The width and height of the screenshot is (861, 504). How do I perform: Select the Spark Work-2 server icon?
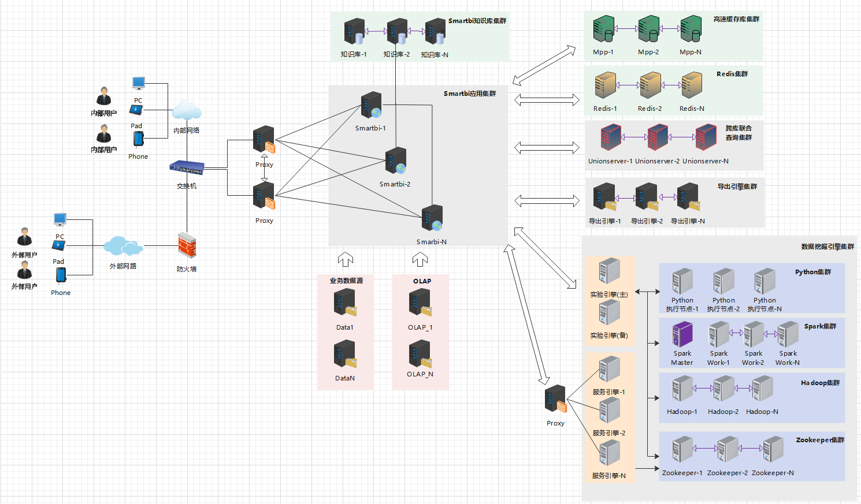[754, 334]
